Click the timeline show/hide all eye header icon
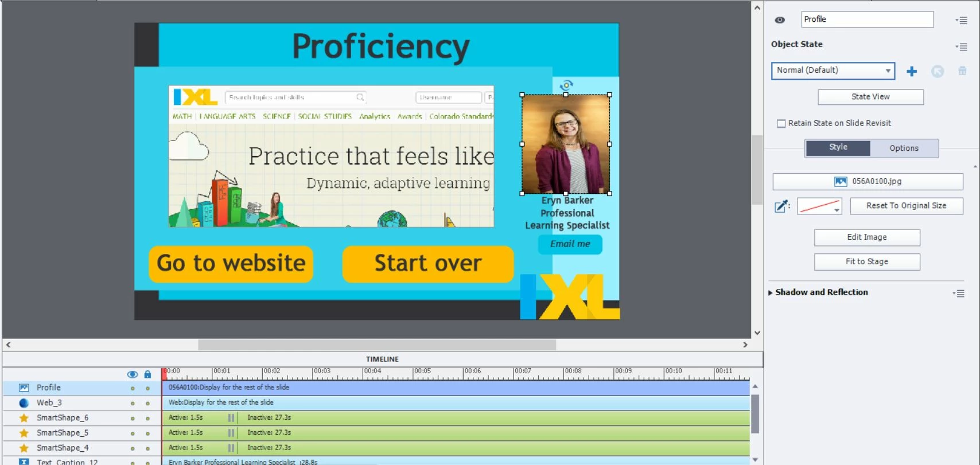The height and width of the screenshot is (465, 980). tap(132, 374)
